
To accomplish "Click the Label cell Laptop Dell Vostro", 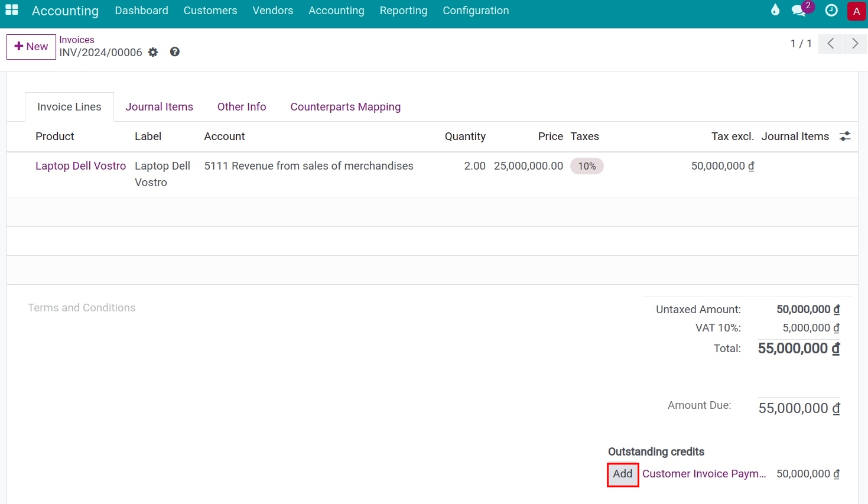I will pyautogui.click(x=162, y=174).
